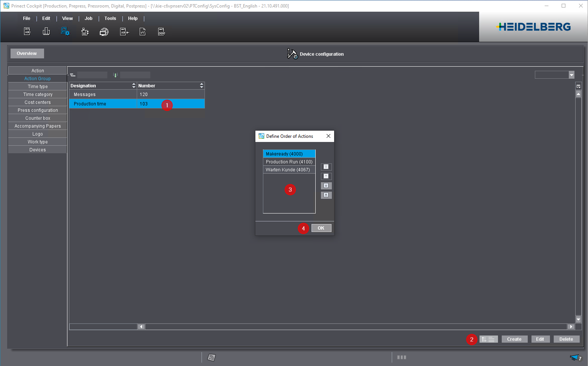
Task: Open the linked-nodes document toolbar icon
Action: point(161,31)
